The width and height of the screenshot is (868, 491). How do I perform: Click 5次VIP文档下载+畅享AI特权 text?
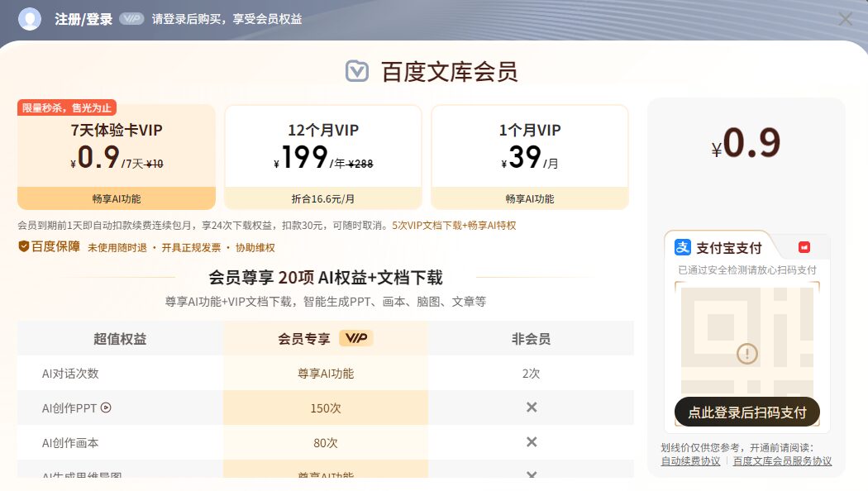tap(454, 225)
